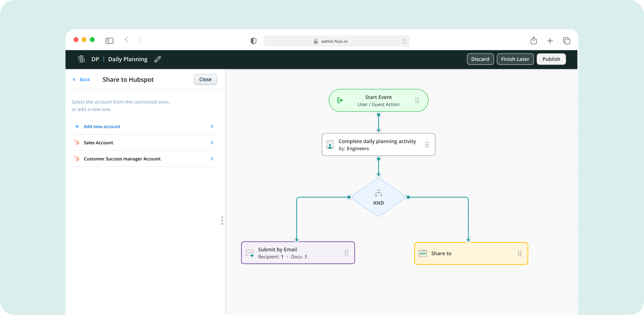Select the AND gateway diamond node
The height and width of the screenshot is (315, 644).
point(378,197)
